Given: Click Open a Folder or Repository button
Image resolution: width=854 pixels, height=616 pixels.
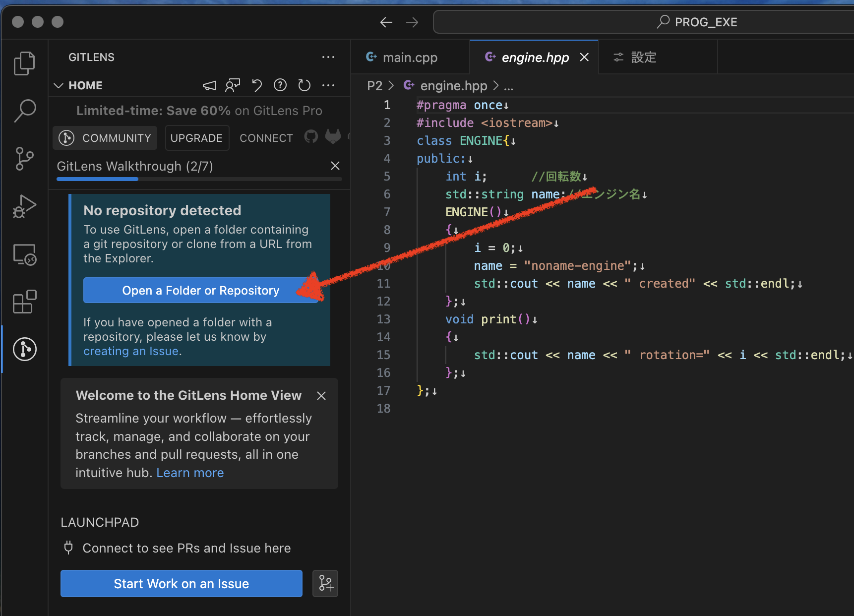Looking at the screenshot, I should tap(201, 290).
